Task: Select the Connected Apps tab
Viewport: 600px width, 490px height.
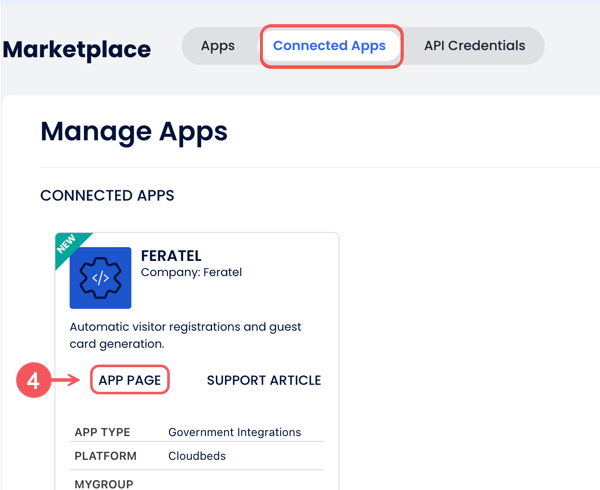Action: click(329, 46)
